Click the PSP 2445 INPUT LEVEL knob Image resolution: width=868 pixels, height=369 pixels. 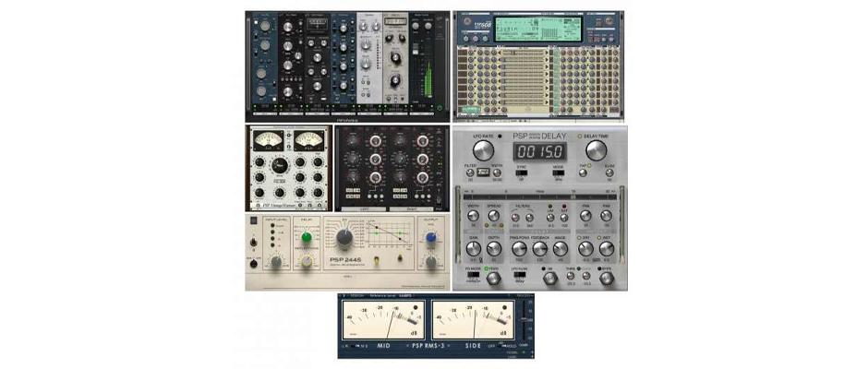pos(276,262)
